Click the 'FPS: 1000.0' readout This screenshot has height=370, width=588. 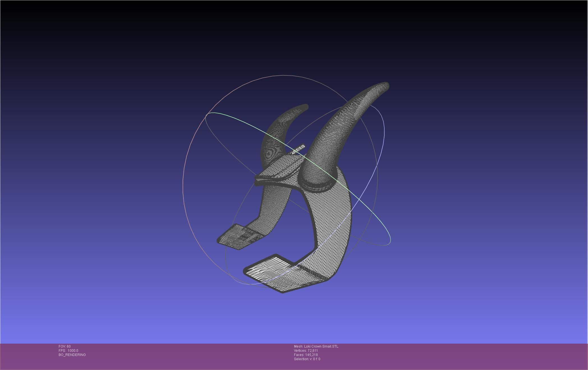68,351
